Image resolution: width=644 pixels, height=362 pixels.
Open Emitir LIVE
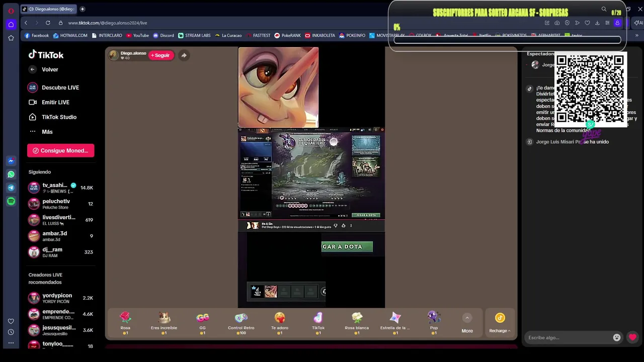click(49, 102)
